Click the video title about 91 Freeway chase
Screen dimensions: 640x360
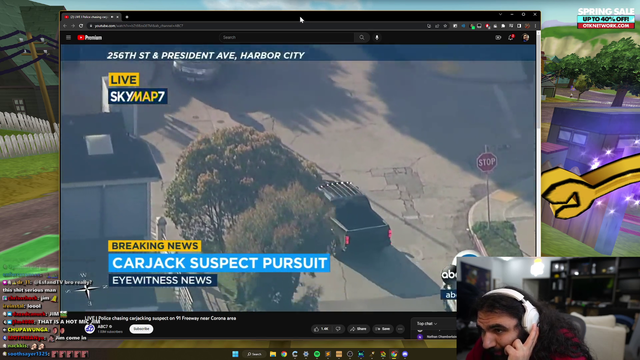coord(160,318)
